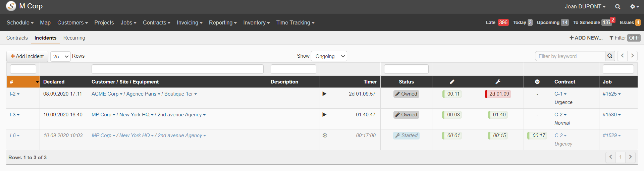Click the Filter by keyword field
The height and width of the screenshot is (171, 644).
coord(570,56)
